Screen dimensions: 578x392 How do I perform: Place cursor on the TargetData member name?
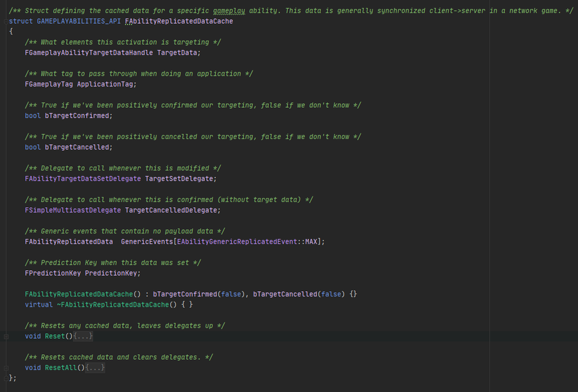pos(177,53)
